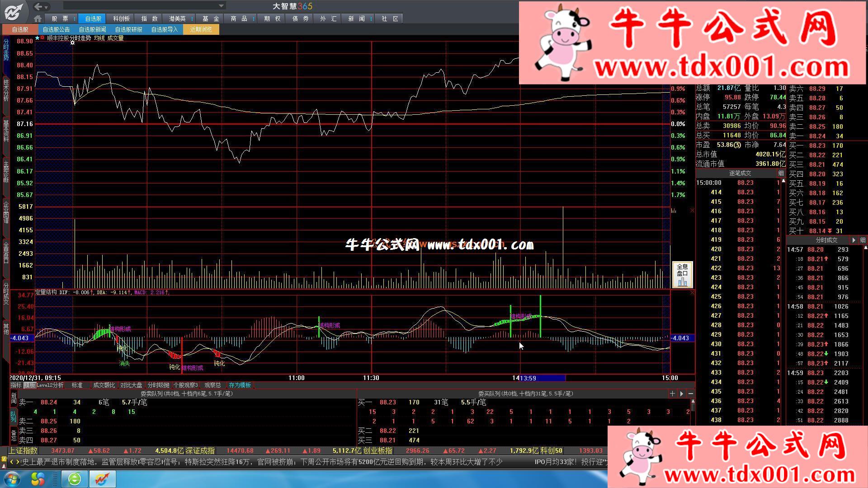
Task: Expand 港美英 submenu dots
Action: 193,19
